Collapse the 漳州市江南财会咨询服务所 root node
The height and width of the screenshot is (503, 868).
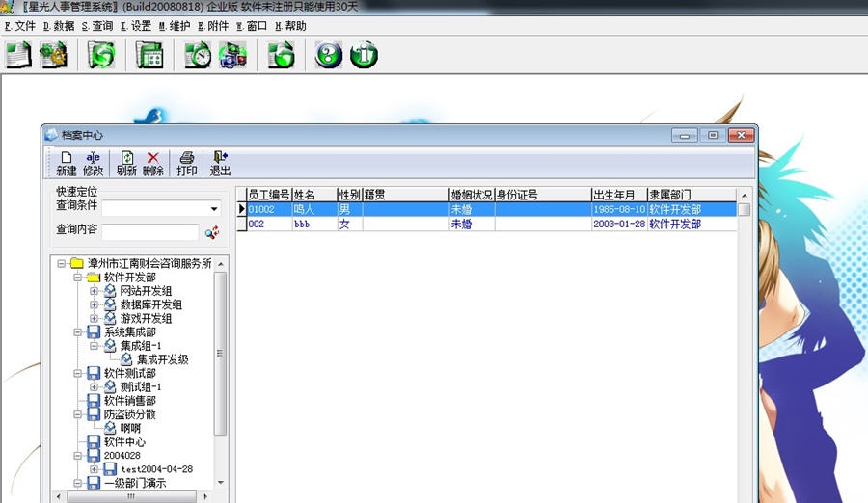pyautogui.click(x=62, y=263)
